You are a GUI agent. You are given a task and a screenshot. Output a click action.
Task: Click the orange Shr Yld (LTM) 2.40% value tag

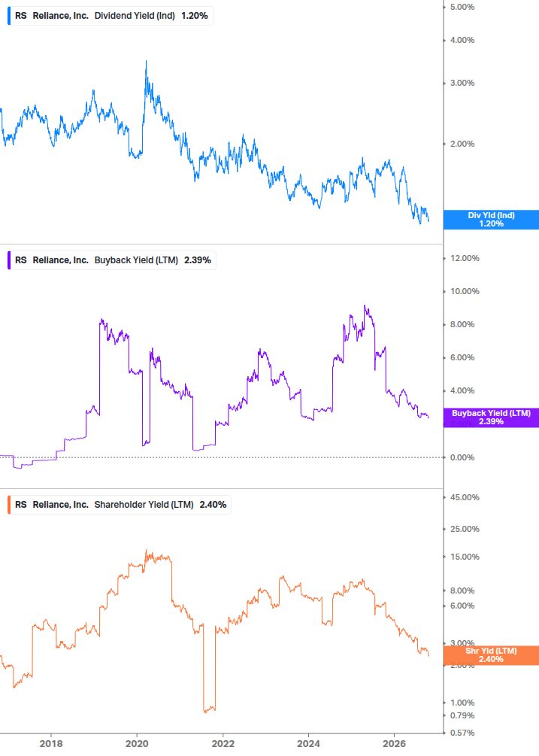pos(491,655)
